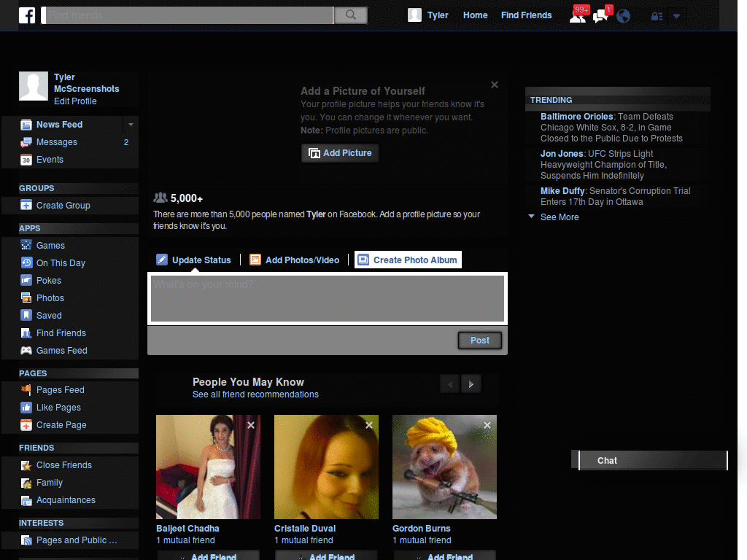Image resolution: width=747 pixels, height=560 pixels.
Task: Show previous People You May Know
Action: coord(450,384)
